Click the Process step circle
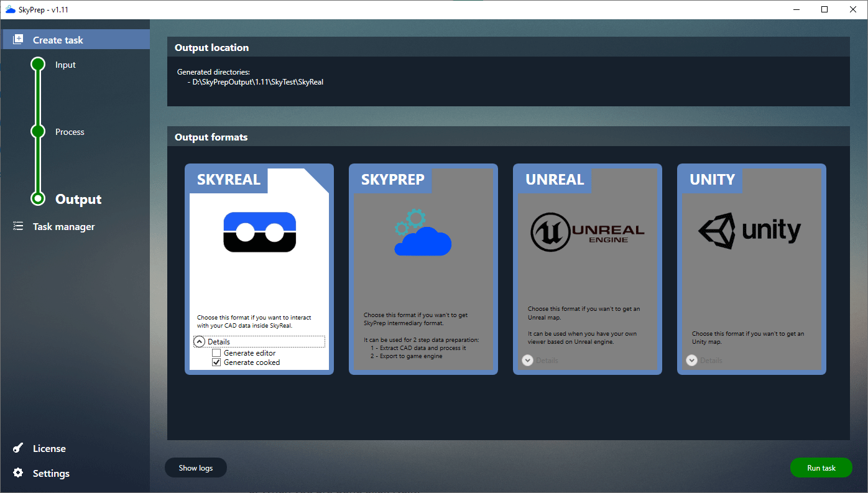Image resolution: width=868 pixels, height=493 pixels. coord(38,131)
